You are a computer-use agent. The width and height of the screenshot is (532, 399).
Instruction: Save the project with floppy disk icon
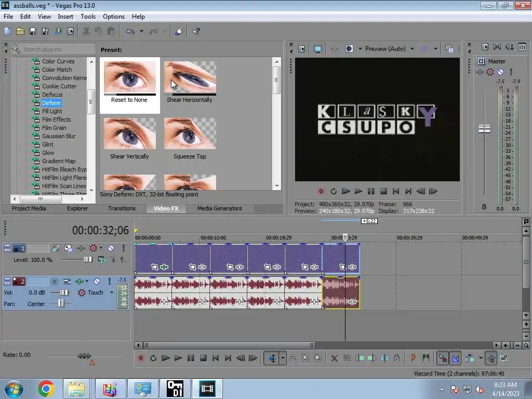pos(33,32)
